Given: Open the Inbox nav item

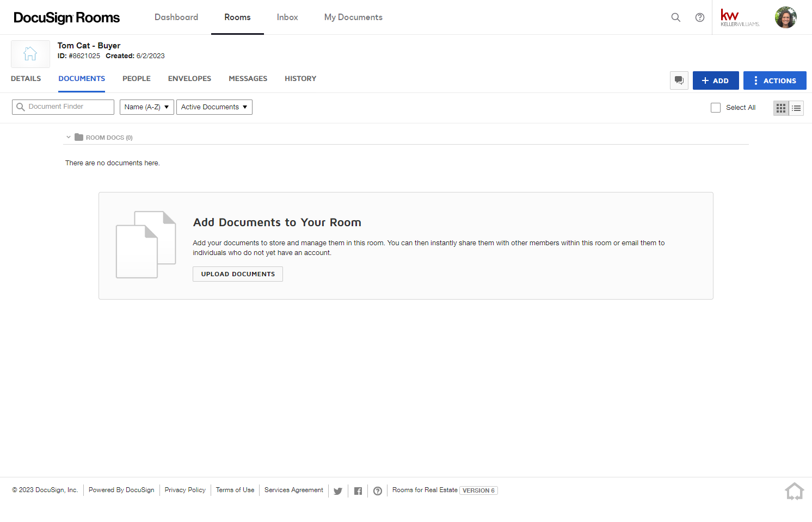Looking at the screenshot, I should point(287,17).
